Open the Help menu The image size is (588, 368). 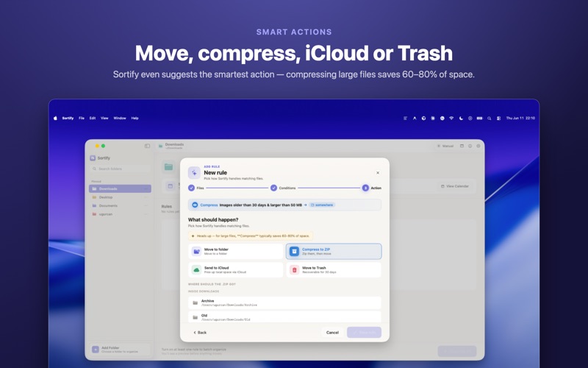pos(135,118)
